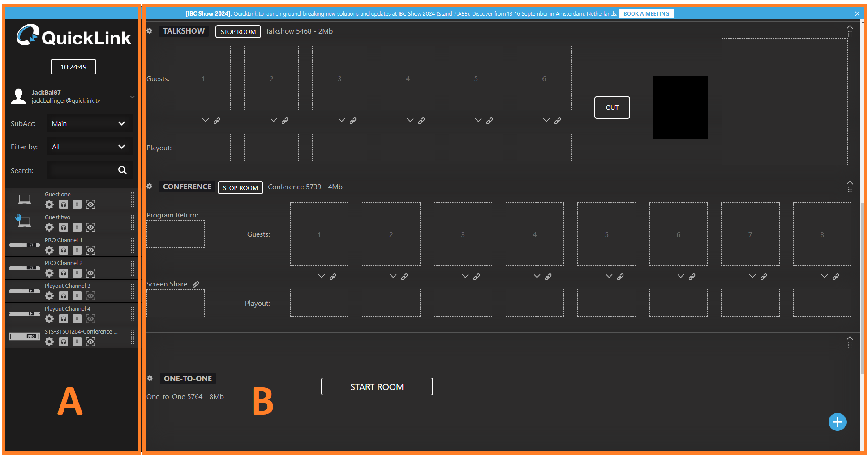Viewport: 868px width, 460px height.
Task: Click the blue add room plus button
Action: tap(837, 422)
